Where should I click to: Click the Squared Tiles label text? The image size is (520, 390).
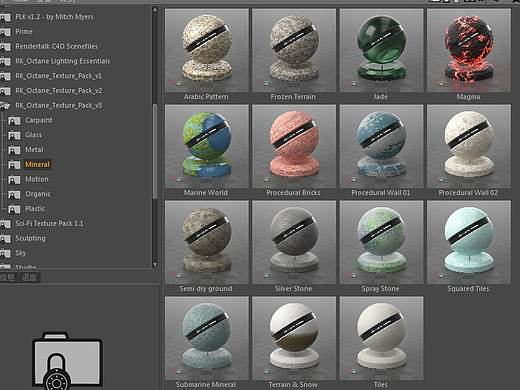tap(468, 289)
